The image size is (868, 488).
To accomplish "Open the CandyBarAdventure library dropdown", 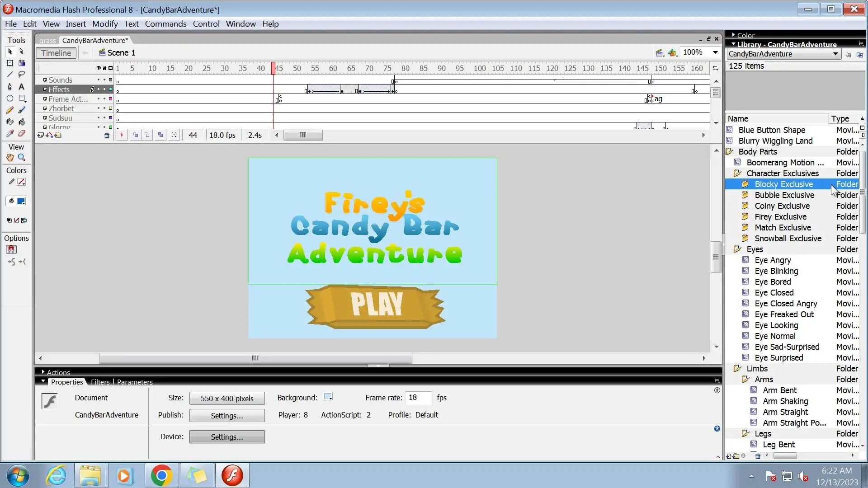I will point(835,54).
